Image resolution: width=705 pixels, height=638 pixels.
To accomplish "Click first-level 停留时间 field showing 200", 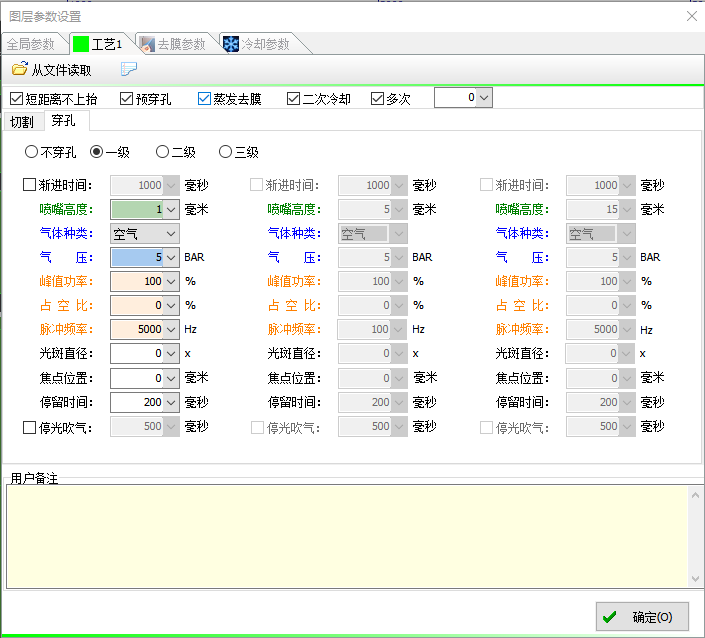I will pos(137,402).
